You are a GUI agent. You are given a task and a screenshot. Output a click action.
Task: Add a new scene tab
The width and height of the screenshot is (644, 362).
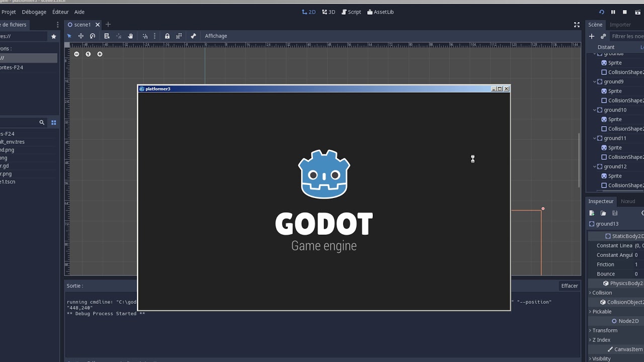pyautogui.click(x=108, y=25)
